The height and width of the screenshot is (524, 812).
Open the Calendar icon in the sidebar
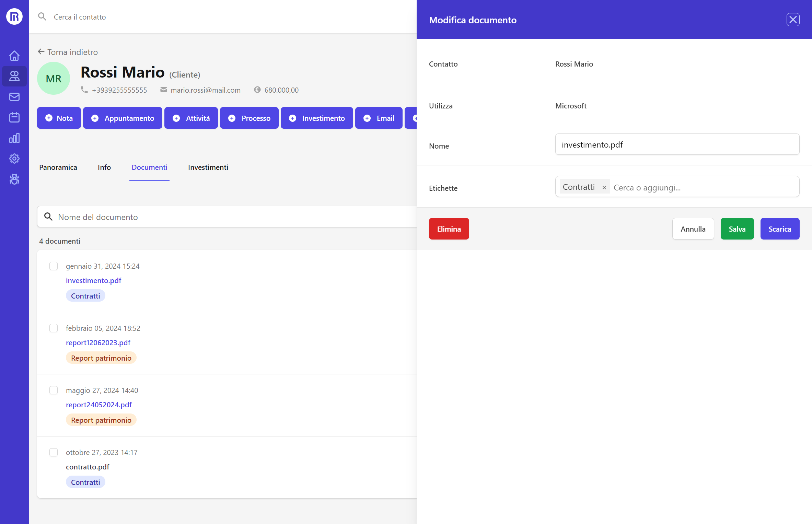(14, 117)
